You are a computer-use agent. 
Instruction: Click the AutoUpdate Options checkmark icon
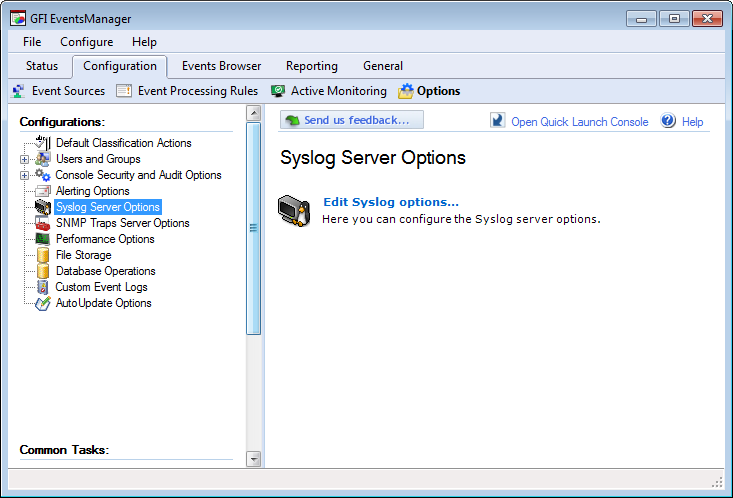pos(43,303)
